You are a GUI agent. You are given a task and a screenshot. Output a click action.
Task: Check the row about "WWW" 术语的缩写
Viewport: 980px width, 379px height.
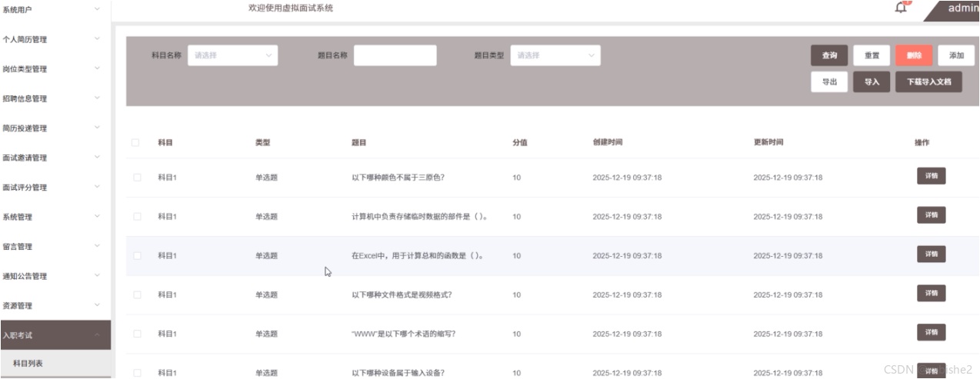pyautogui.click(x=137, y=334)
